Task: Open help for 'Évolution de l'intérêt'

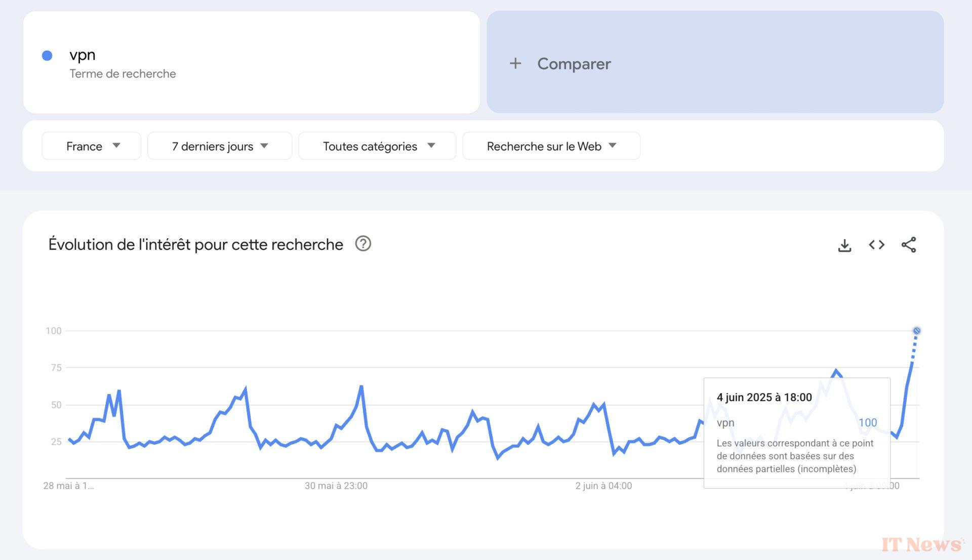Action: pyautogui.click(x=363, y=244)
